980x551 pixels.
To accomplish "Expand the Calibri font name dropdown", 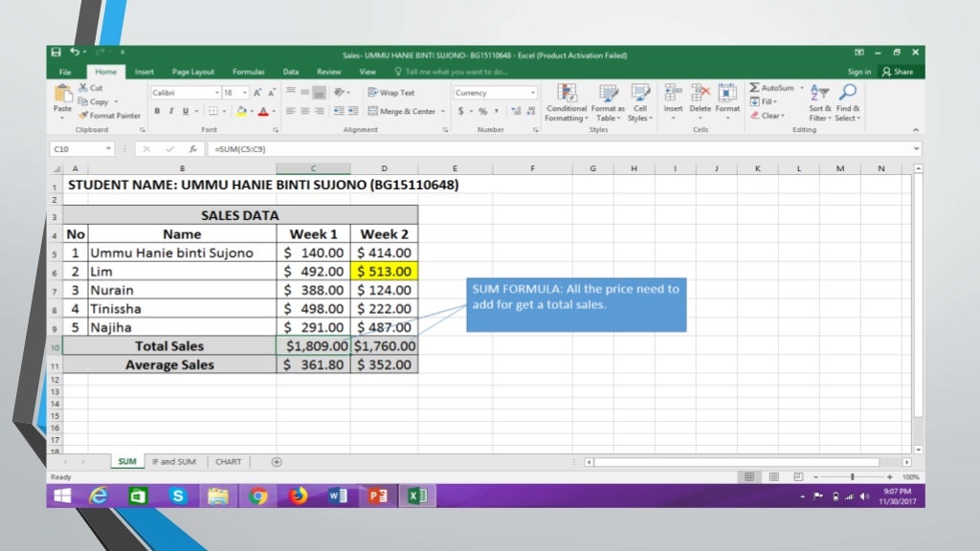I will point(215,93).
